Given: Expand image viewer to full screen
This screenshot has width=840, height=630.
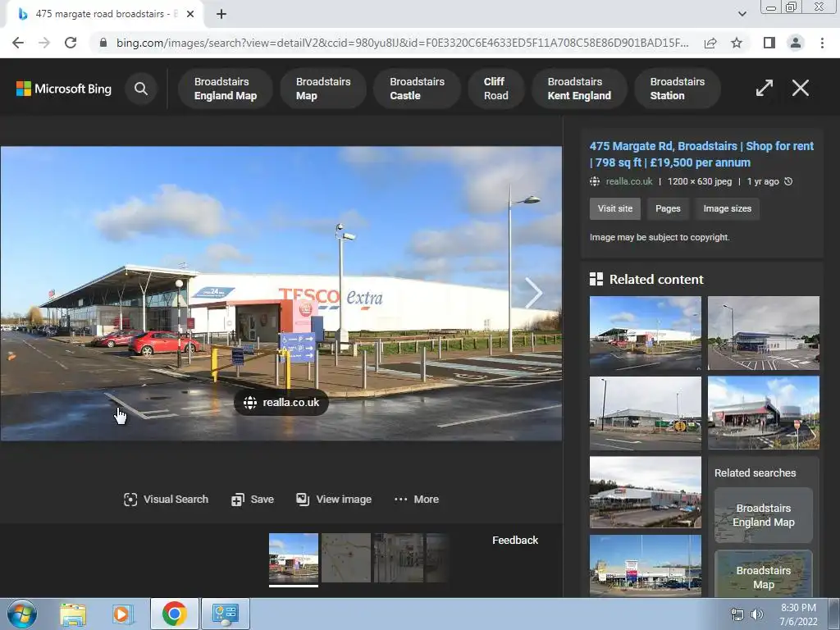Looking at the screenshot, I should click(764, 88).
